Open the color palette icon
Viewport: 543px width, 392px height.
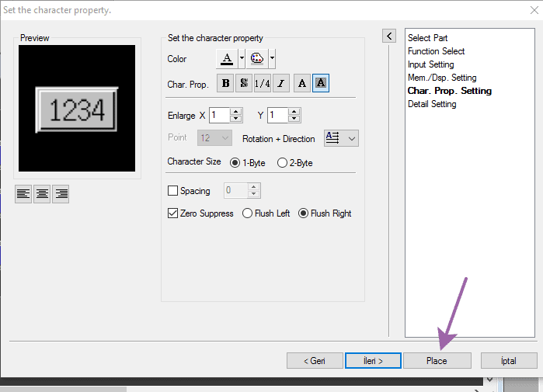(x=257, y=58)
